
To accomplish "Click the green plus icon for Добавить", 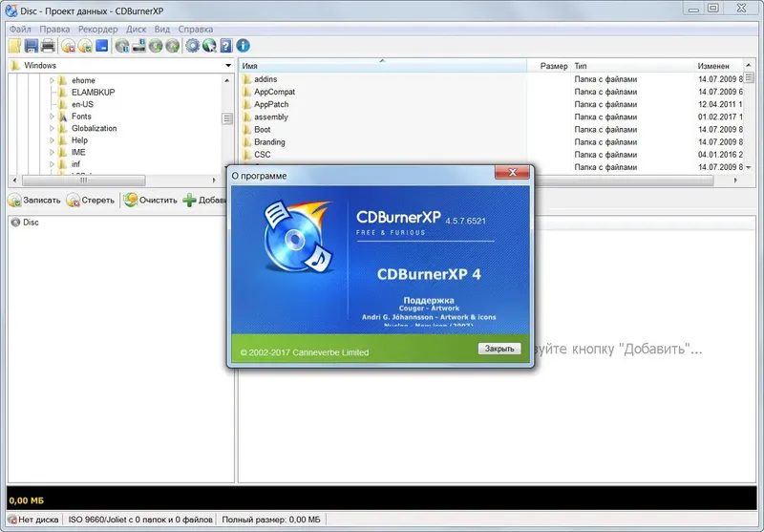I will click(189, 200).
